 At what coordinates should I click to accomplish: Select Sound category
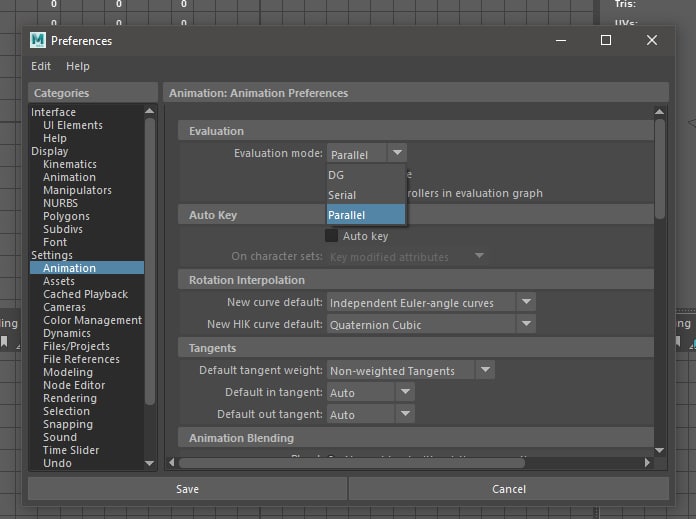[59, 437]
